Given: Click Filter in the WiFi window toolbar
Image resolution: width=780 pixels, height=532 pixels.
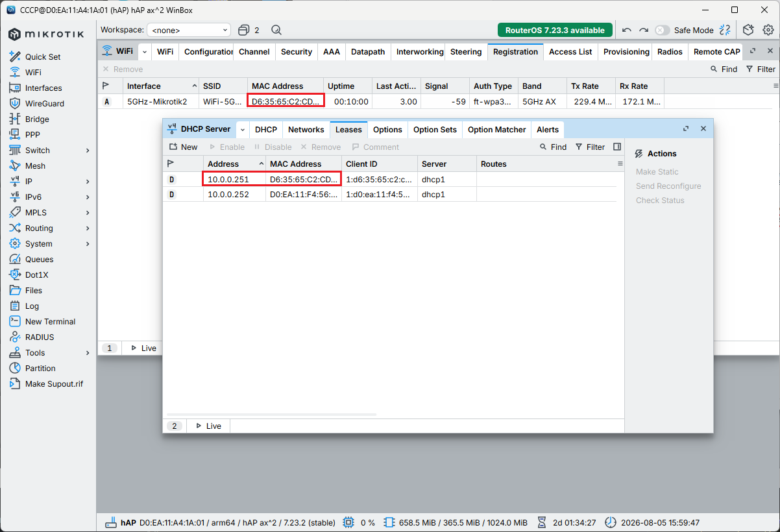Looking at the screenshot, I should (x=761, y=69).
